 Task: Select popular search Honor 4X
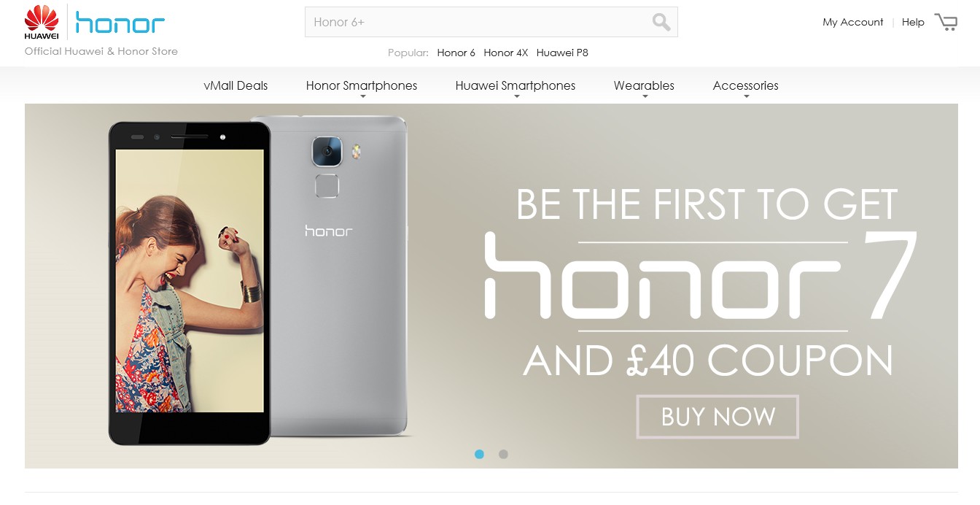[x=505, y=53]
